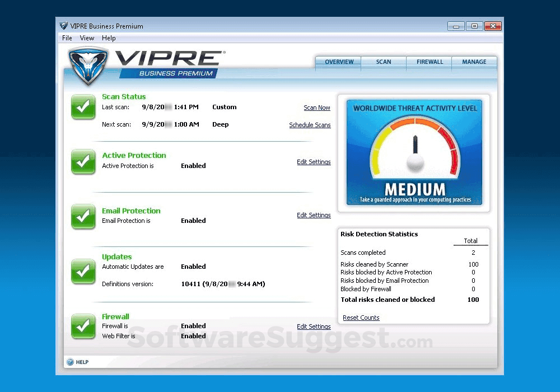Screen dimensions: 560x392
Task: Open the File menu
Action: click(x=67, y=38)
